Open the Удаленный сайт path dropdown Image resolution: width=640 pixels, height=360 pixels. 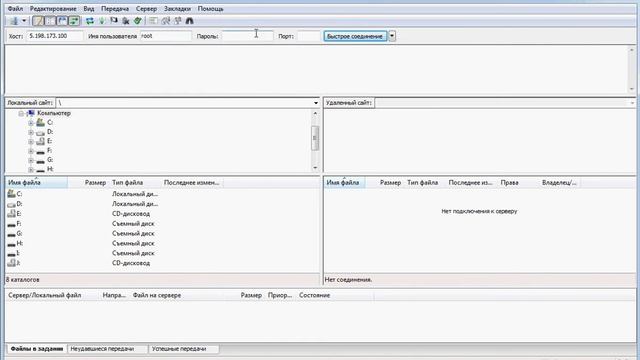pos(632,103)
